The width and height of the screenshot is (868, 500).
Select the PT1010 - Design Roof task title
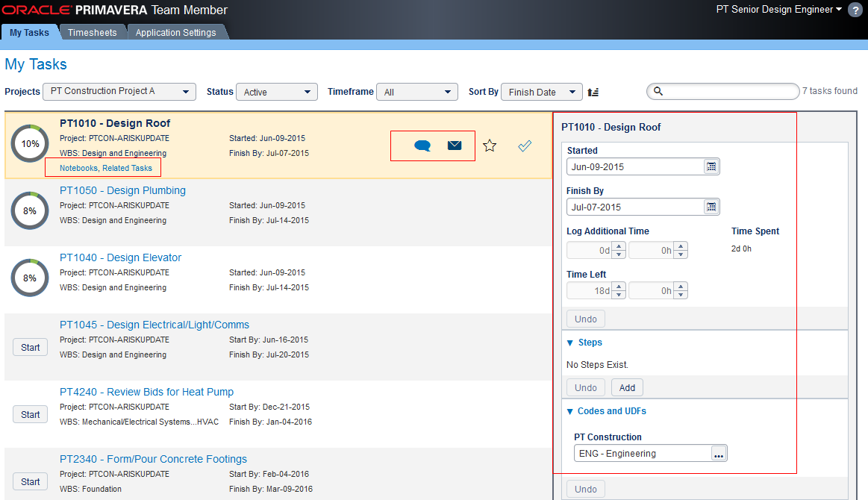[115, 123]
